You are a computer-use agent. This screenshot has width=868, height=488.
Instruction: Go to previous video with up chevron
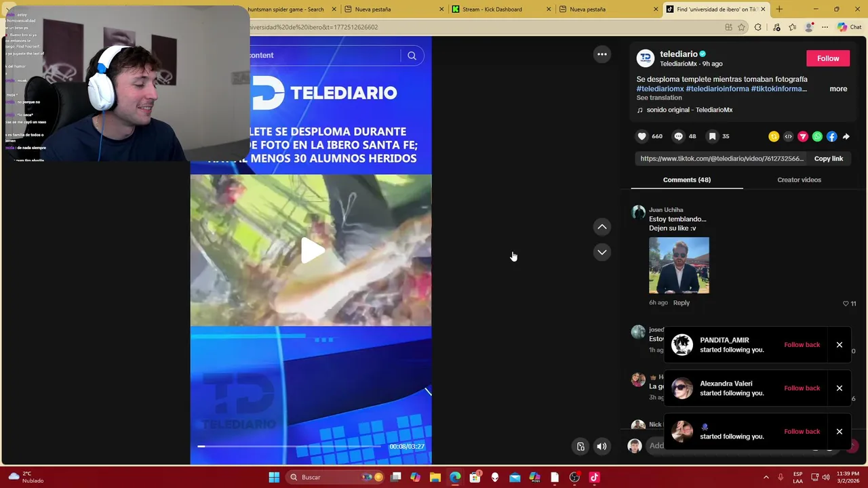click(x=601, y=226)
